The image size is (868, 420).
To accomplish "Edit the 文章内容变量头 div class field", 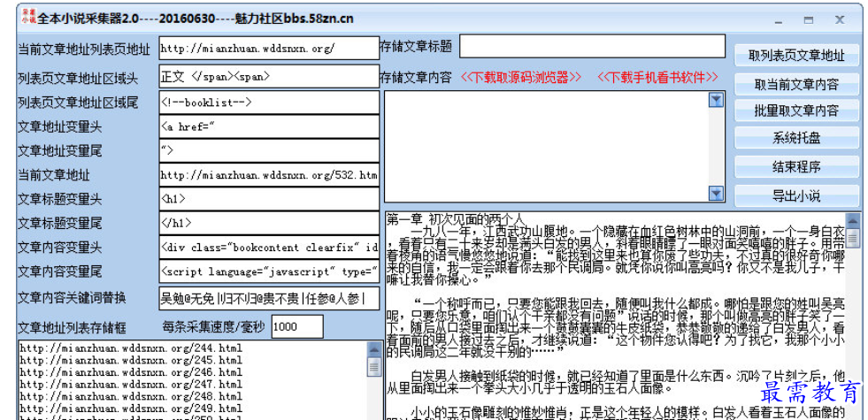I will point(269,248).
